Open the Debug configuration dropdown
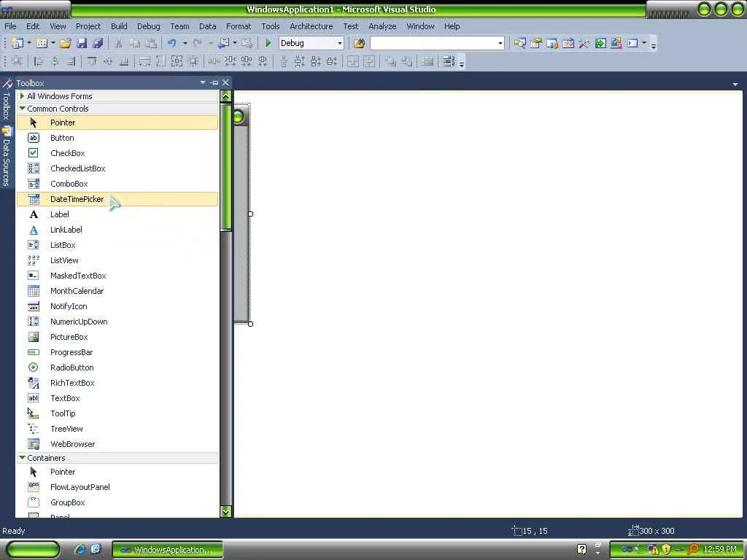This screenshot has height=560, width=747. [x=340, y=43]
